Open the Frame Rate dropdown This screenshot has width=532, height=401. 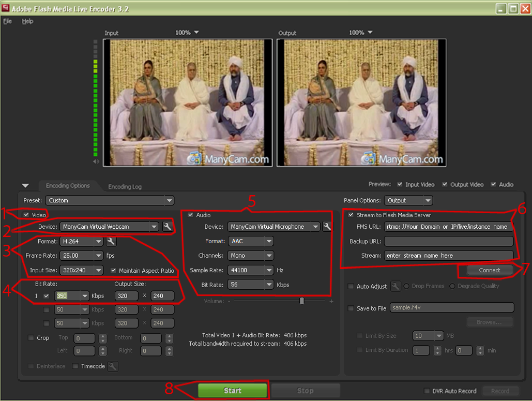82,255
